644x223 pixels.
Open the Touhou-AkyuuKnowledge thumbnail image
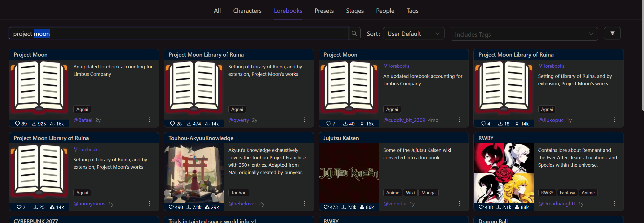coord(194,173)
